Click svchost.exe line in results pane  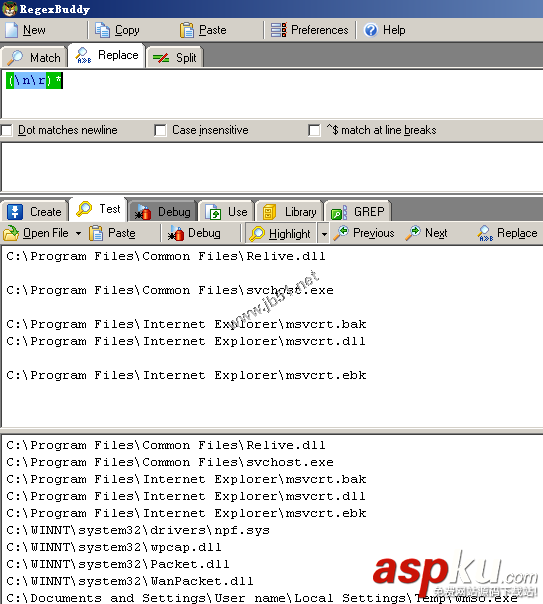170,462
